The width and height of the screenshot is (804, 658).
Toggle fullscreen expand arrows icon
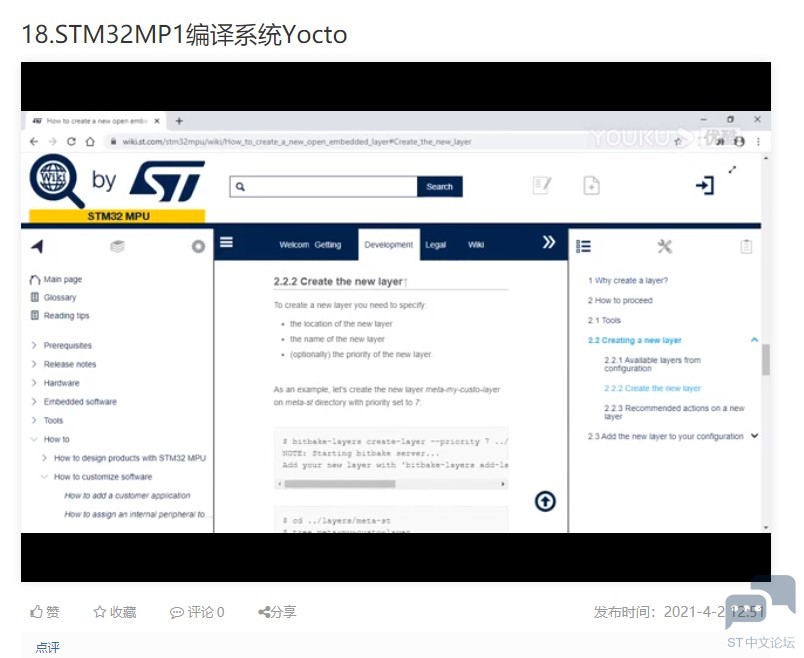pyautogui.click(x=732, y=169)
